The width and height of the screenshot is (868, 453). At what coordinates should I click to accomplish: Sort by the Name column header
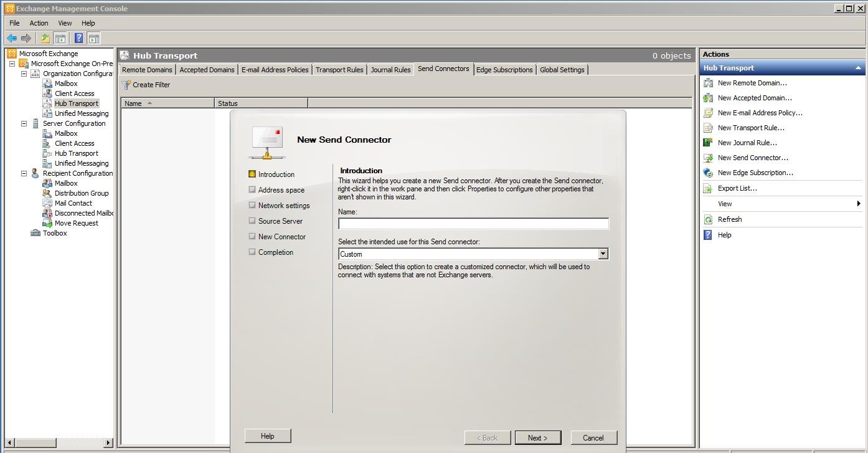point(168,103)
